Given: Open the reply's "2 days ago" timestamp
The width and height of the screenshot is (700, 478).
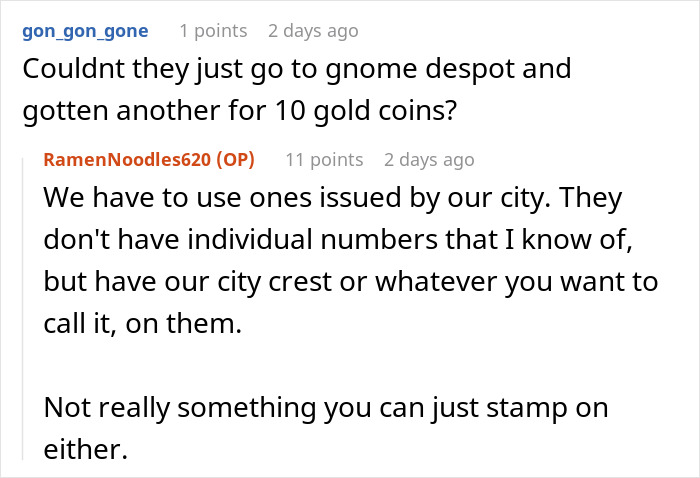Looking at the screenshot, I should click(x=429, y=159).
